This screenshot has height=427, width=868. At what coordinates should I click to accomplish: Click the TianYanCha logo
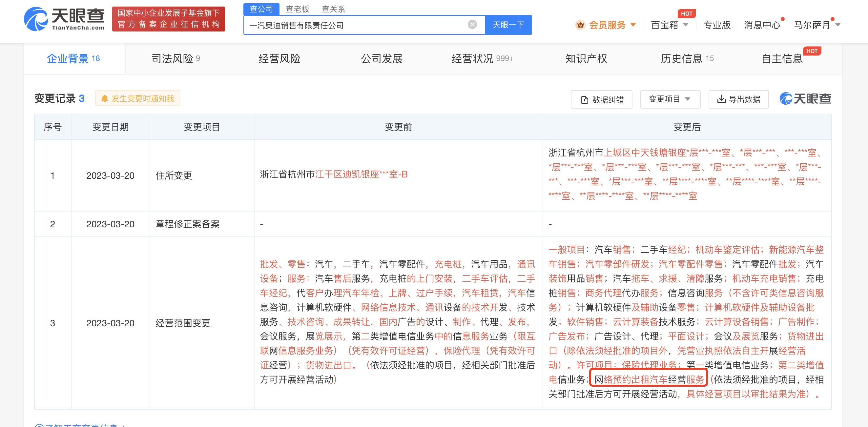[64, 19]
